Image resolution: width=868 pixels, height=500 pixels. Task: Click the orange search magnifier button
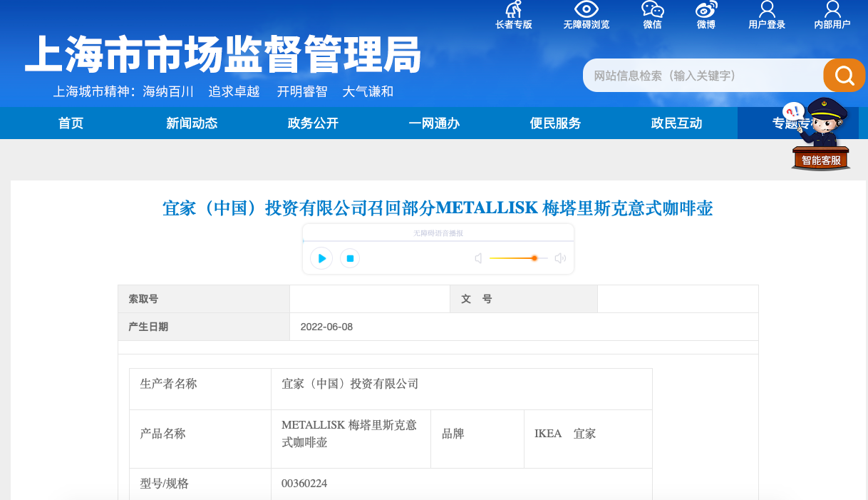pos(844,75)
